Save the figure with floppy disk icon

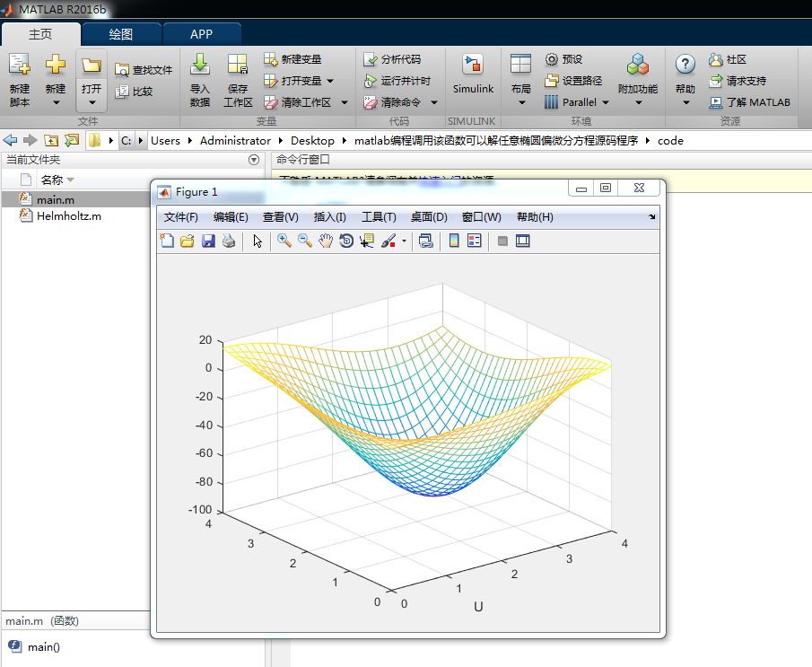coord(208,241)
